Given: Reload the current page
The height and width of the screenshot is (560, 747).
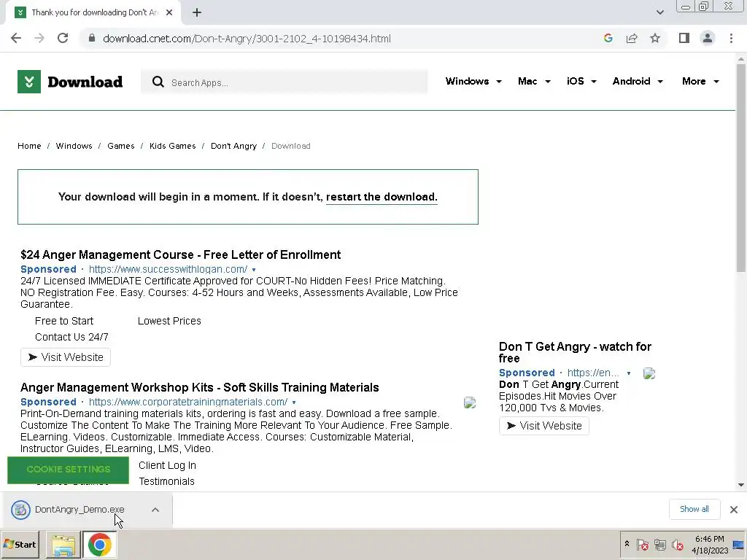Looking at the screenshot, I should coord(63,38).
